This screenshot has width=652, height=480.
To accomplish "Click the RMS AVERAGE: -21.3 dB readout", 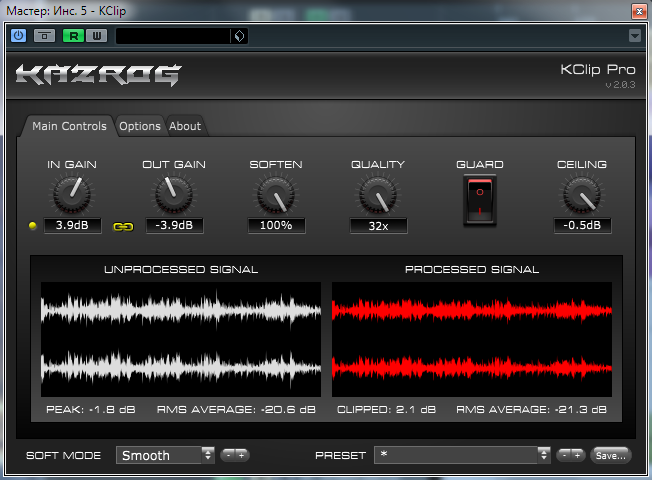I will 531,410.
